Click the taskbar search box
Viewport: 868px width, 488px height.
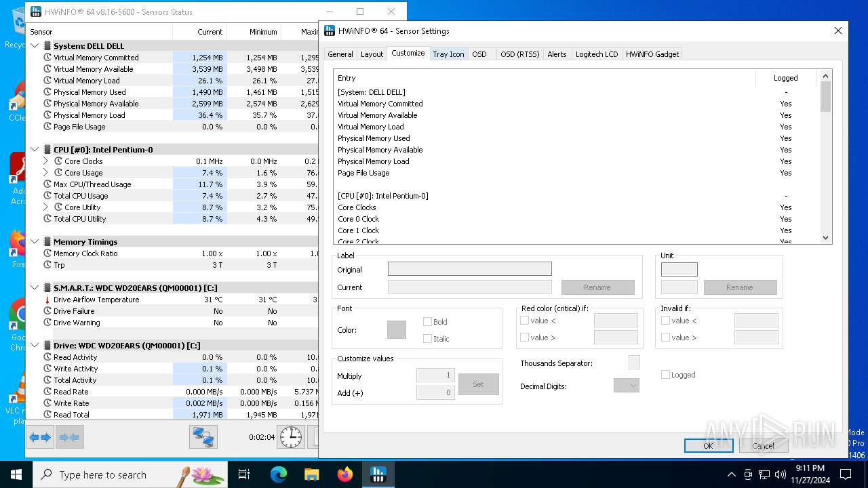click(130, 474)
